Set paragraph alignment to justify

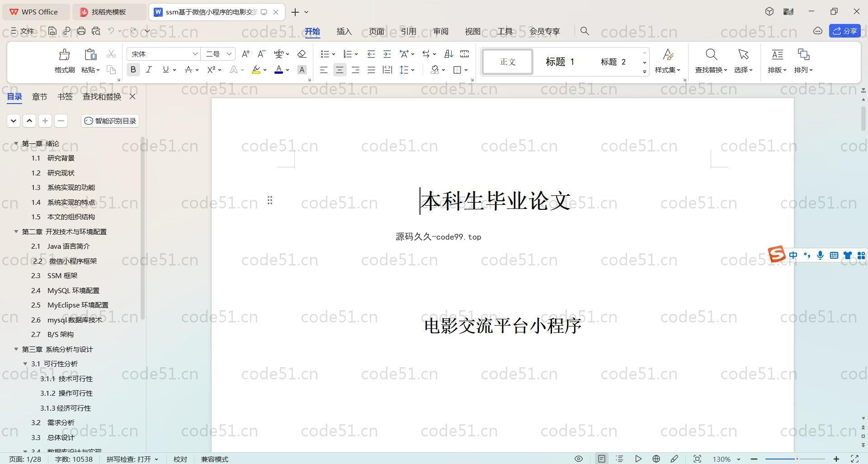(x=371, y=70)
